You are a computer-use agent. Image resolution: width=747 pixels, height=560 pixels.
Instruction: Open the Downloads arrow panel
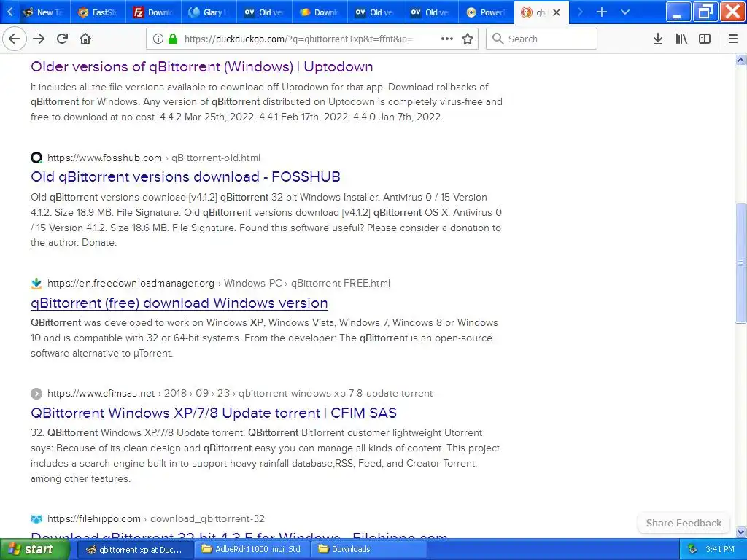pos(658,39)
